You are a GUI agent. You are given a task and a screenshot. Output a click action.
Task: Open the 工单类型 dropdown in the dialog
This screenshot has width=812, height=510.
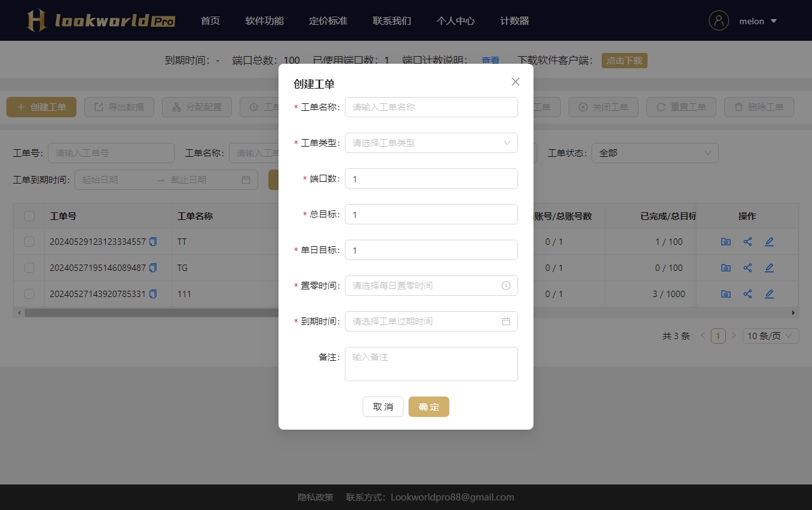[x=431, y=143]
